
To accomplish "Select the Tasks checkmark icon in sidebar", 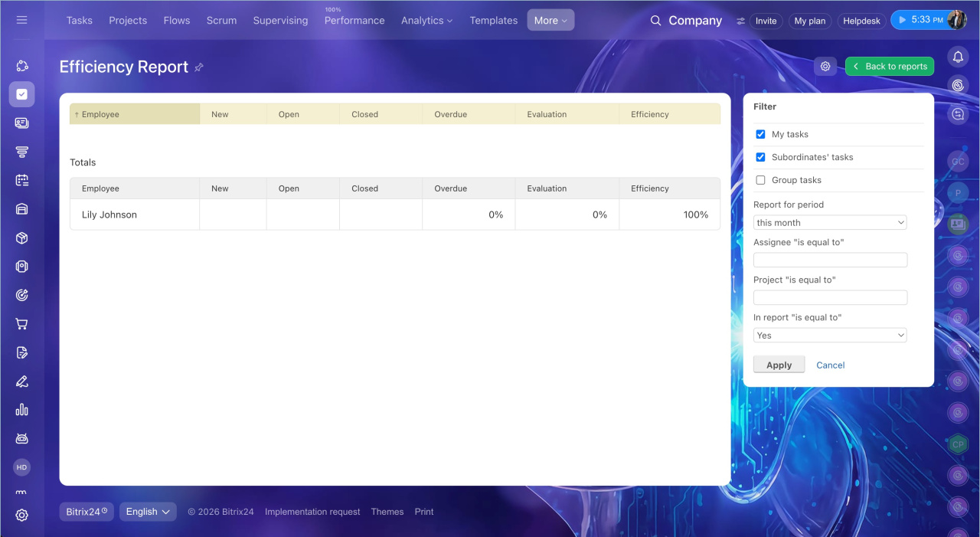I will pyautogui.click(x=21, y=94).
